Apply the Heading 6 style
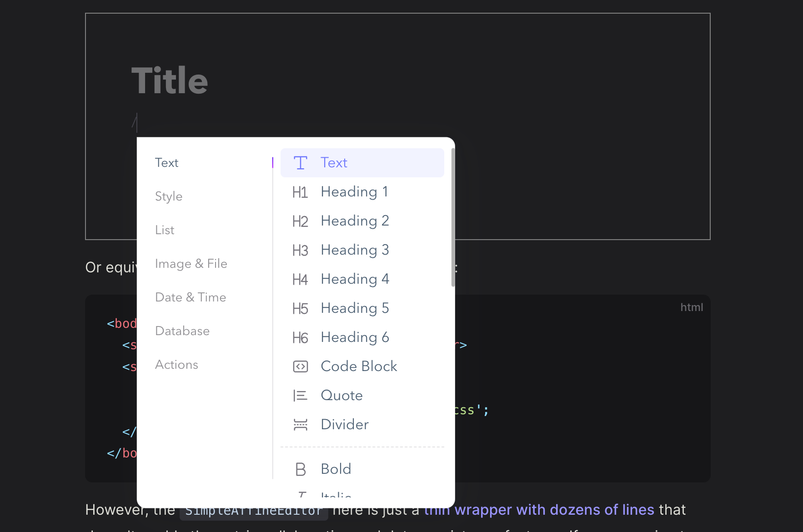803x532 pixels. [x=355, y=337]
